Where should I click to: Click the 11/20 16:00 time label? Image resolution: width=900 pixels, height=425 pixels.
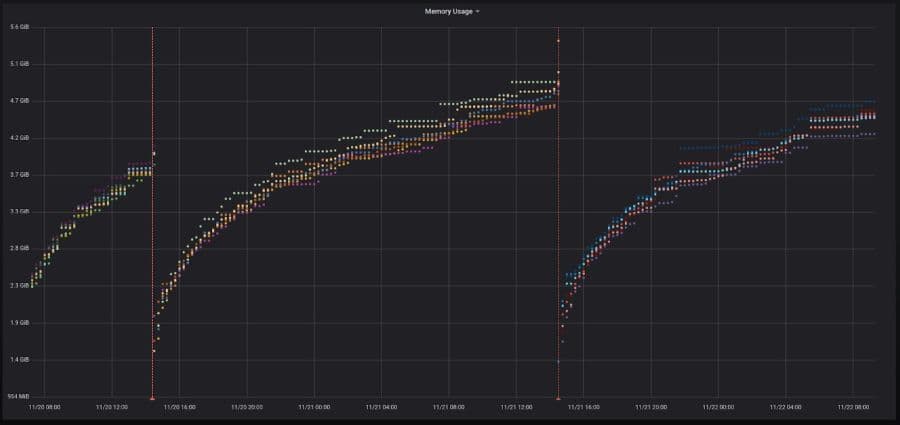pos(179,407)
